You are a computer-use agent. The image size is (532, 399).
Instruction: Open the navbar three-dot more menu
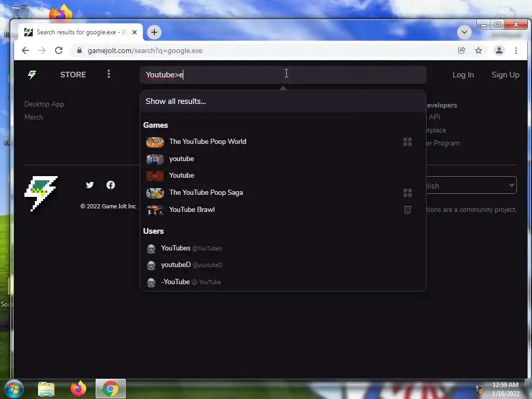109,74
